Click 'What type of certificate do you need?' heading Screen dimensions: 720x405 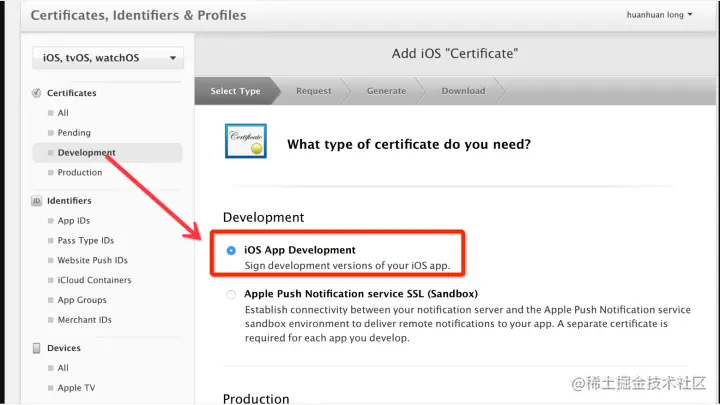[x=409, y=144]
